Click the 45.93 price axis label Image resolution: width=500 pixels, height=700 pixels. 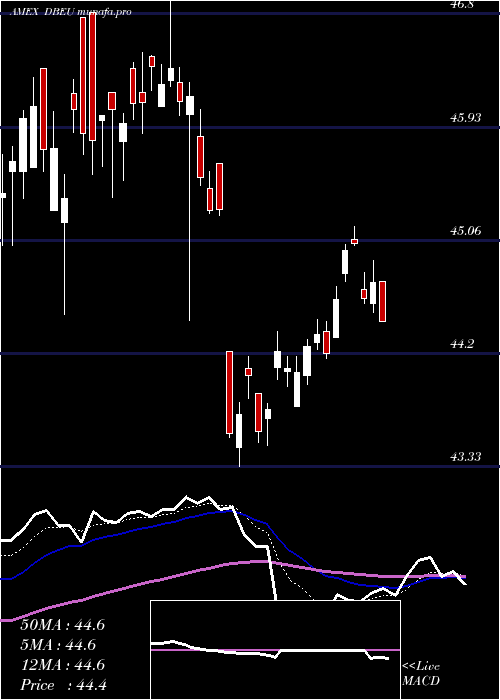pos(466,118)
